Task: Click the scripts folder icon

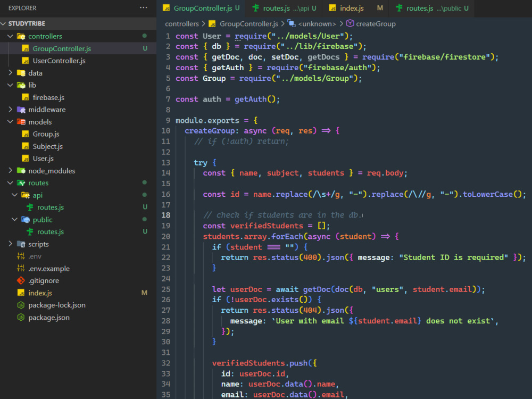Action: [x=21, y=244]
